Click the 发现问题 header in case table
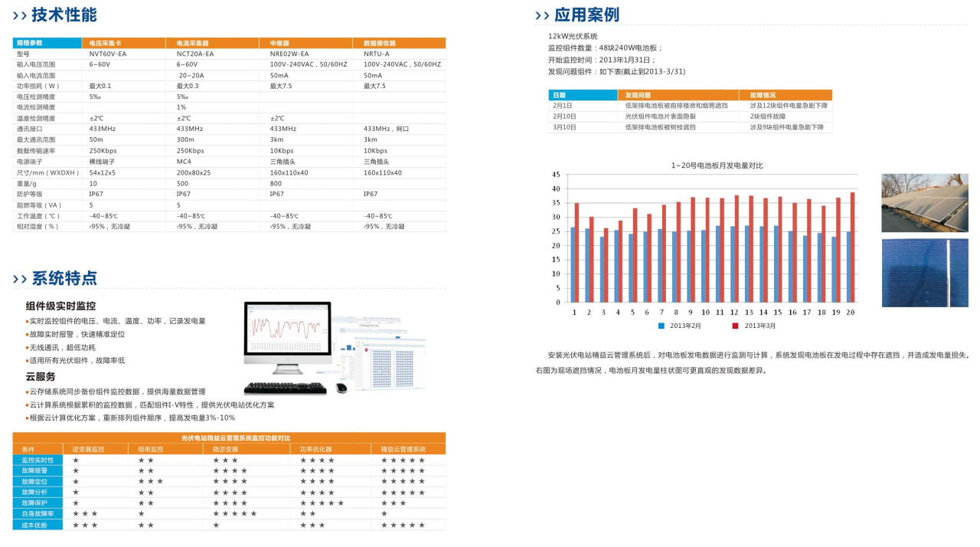The width and height of the screenshot is (980, 547). click(638, 95)
